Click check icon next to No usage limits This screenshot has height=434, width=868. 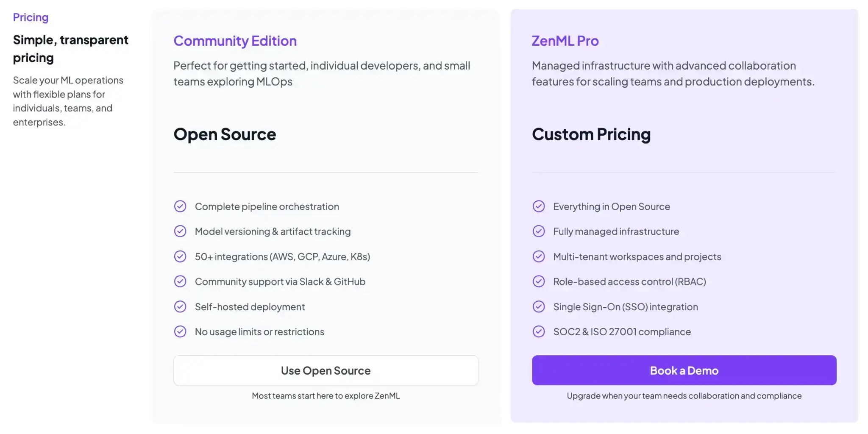click(x=180, y=331)
